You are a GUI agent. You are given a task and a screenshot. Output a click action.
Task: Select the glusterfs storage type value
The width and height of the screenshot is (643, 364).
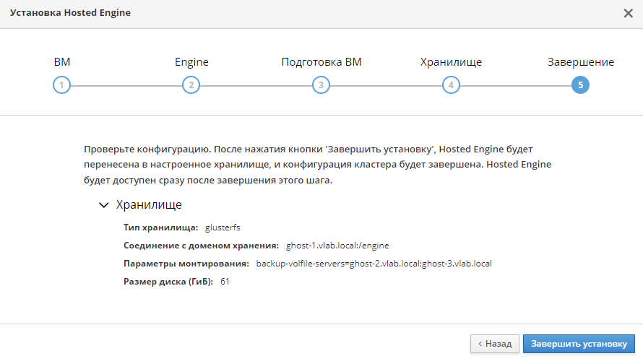click(x=223, y=227)
